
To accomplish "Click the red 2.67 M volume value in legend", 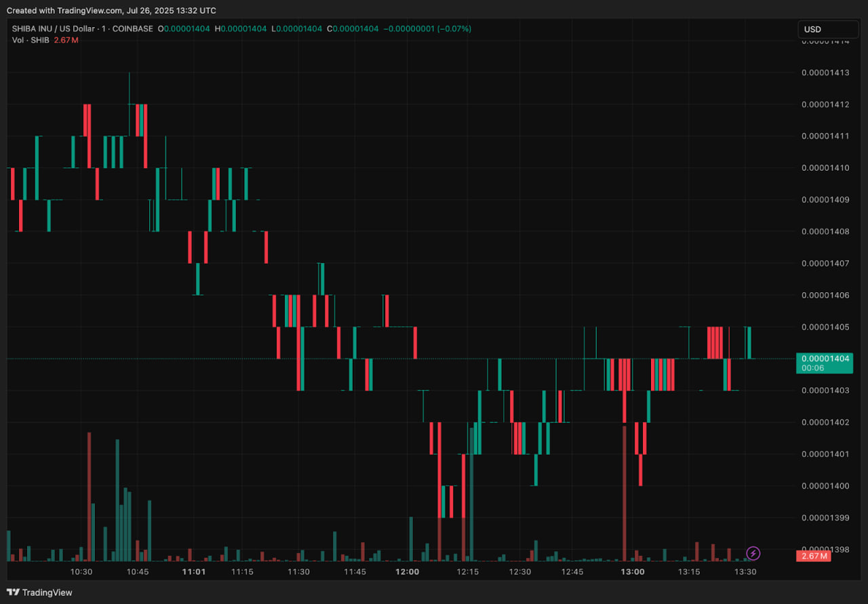I will click(x=66, y=40).
